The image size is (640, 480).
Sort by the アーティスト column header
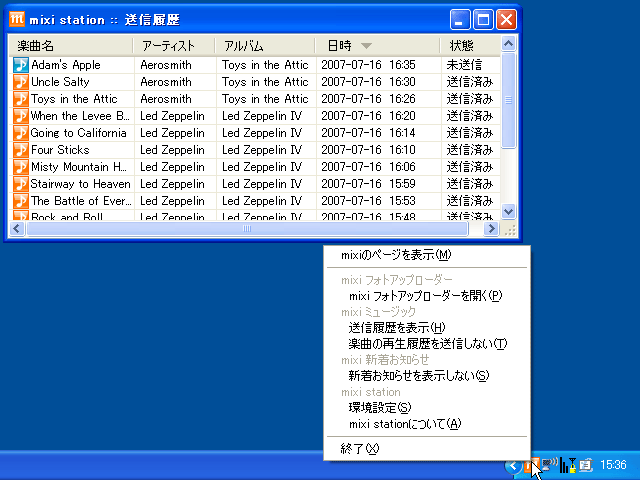(x=174, y=46)
